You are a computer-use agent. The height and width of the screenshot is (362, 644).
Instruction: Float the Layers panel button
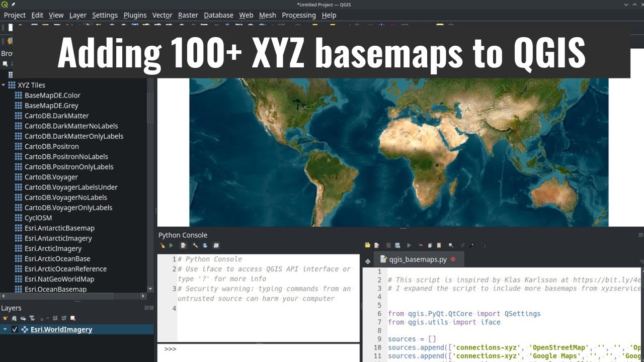[x=146, y=308]
